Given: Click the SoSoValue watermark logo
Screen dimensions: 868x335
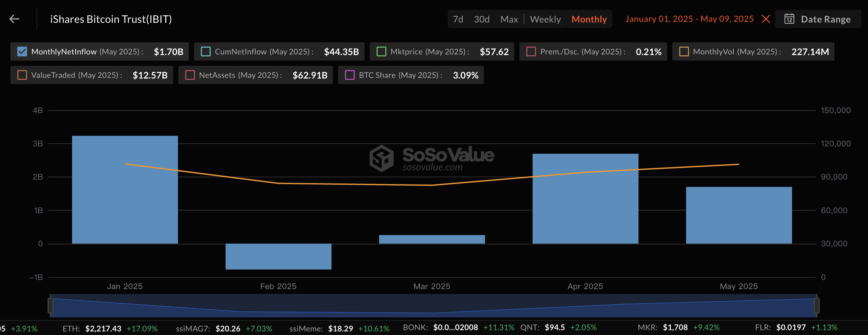Looking at the screenshot, I should point(382,158).
